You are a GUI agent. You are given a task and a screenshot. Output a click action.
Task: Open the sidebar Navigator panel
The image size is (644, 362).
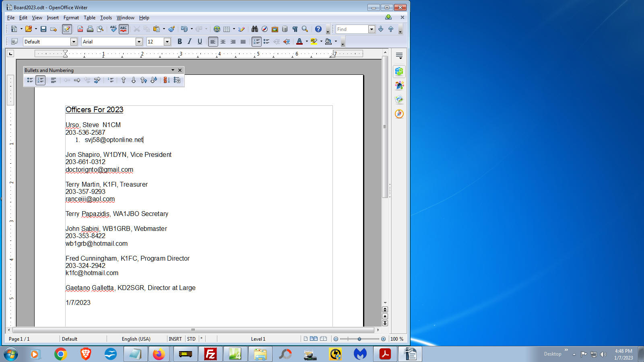point(399,114)
